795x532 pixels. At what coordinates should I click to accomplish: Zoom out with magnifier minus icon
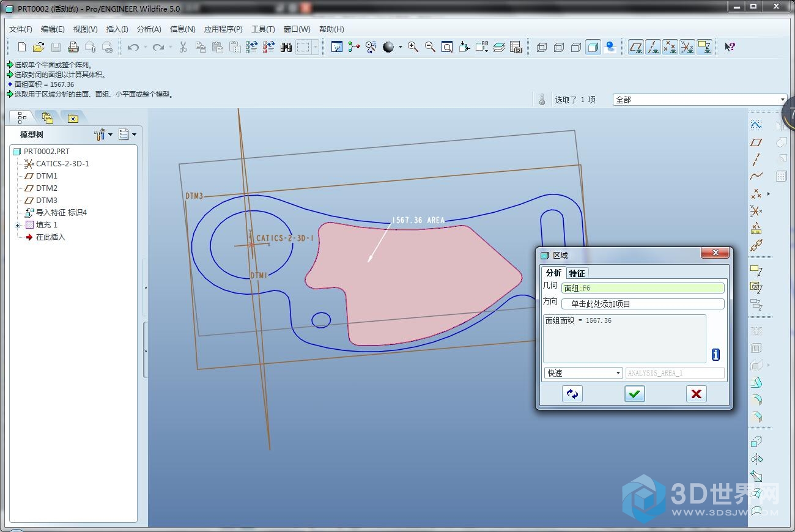point(430,47)
